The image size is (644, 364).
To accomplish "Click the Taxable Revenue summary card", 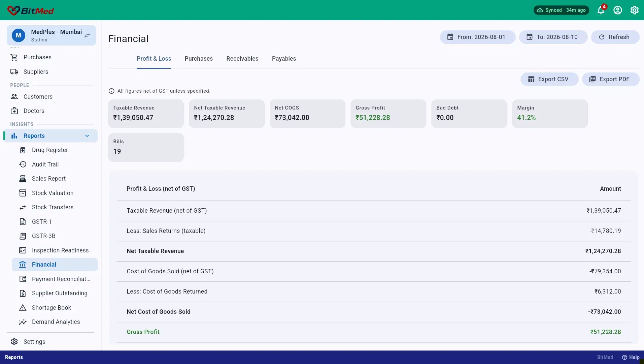I will pyautogui.click(x=146, y=114).
